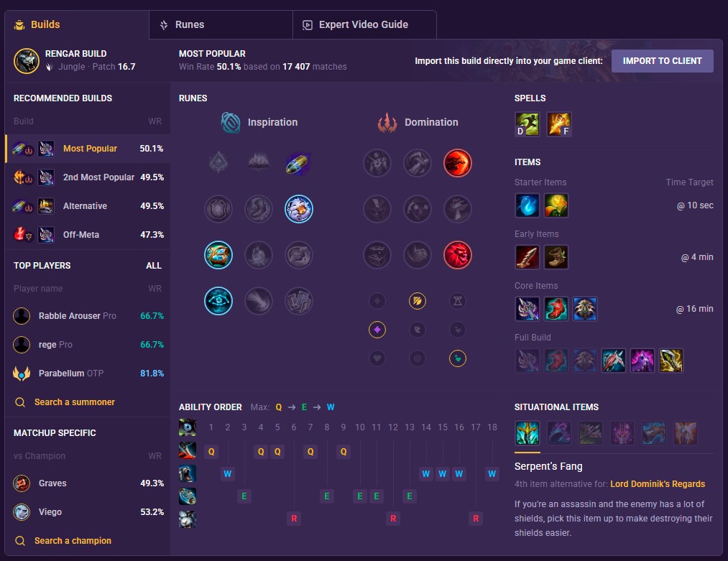Select the Serpent's Fang situational item
Viewport: 728px width, 561px height.
point(527,432)
